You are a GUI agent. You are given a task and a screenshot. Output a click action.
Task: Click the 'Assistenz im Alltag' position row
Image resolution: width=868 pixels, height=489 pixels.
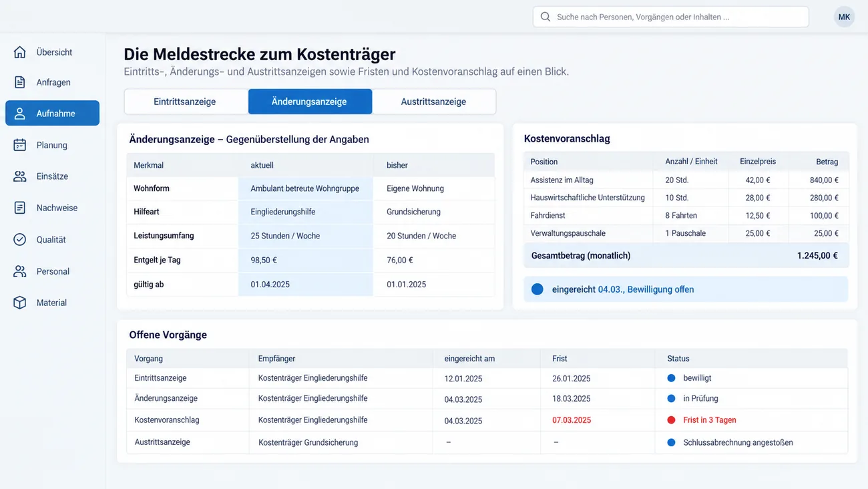pyautogui.click(x=686, y=180)
